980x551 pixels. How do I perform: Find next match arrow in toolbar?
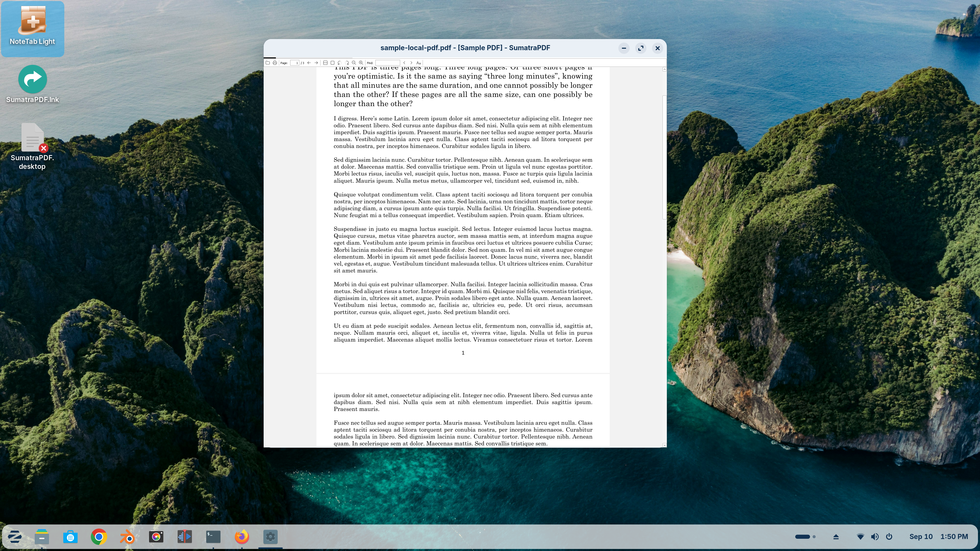click(411, 63)
